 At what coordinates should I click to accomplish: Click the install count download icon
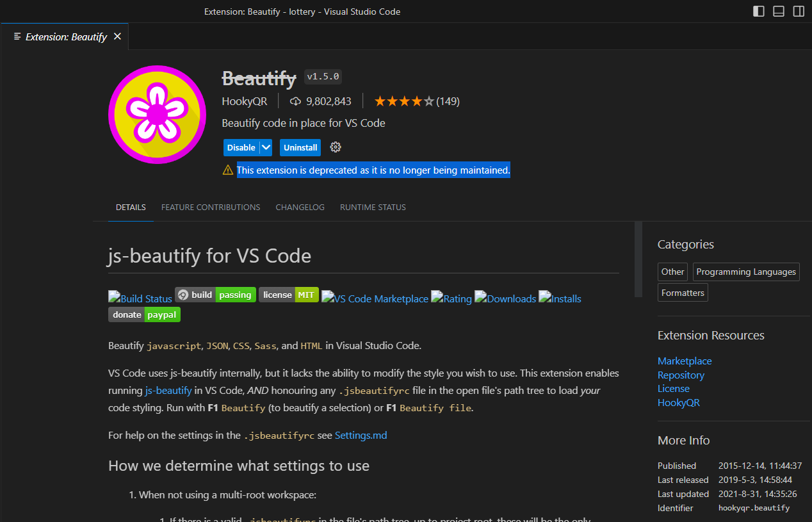click(295, 101)
